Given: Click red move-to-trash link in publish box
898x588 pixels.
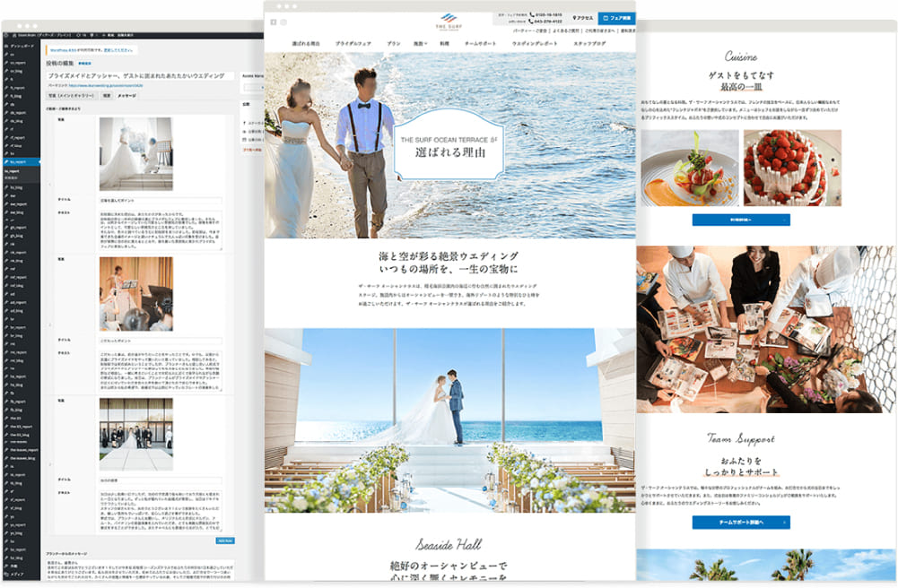Looking at the screenshot, I should point(252,150).
